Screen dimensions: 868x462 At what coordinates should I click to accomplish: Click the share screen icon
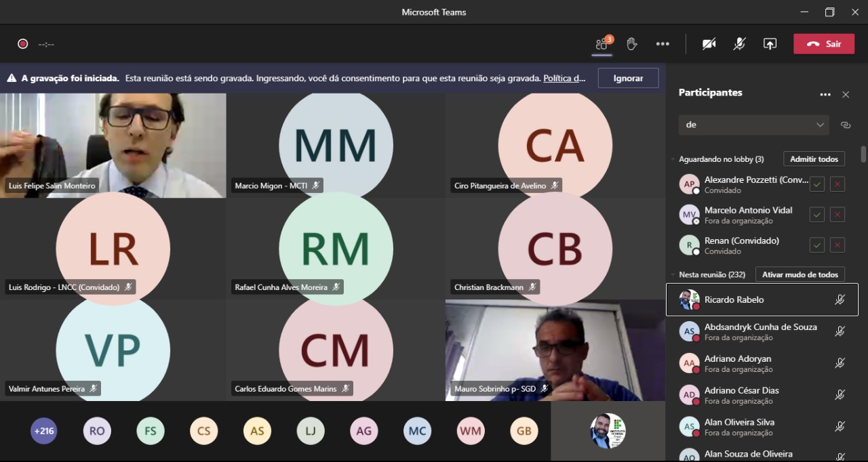770,44
